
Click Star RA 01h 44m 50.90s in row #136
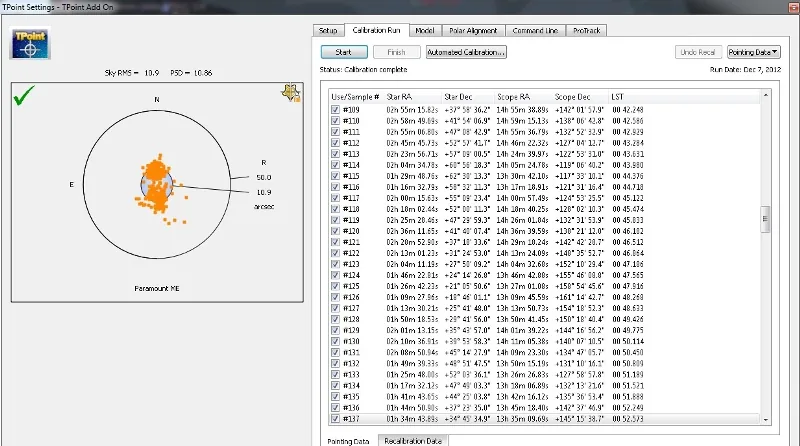tap(412, 408)
